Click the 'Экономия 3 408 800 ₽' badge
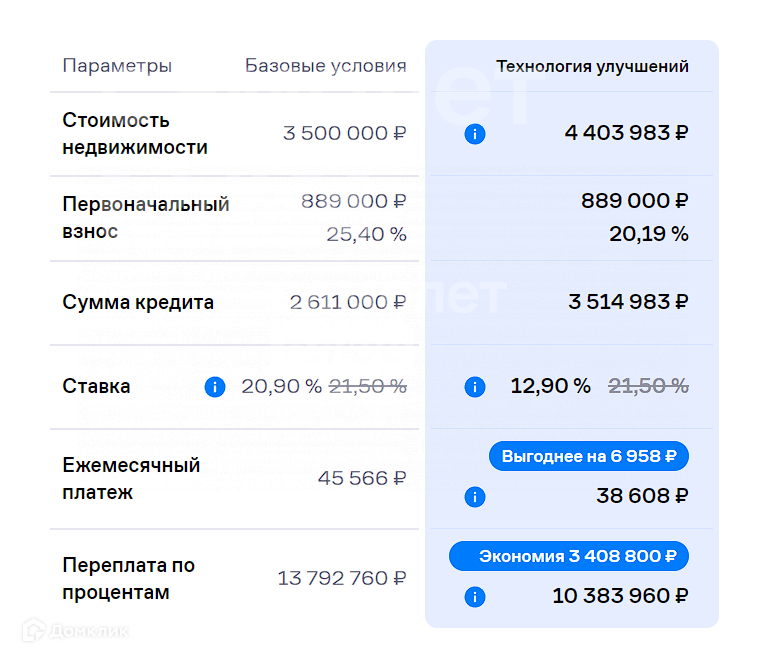This screenshot has height=657, width=764. (x=568, y=556)
